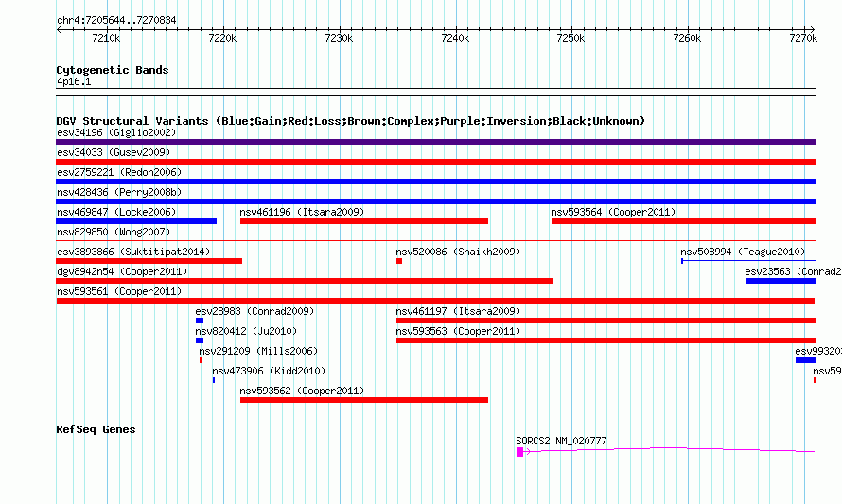Open the esv34033 (Gusev2009) label

tap(114, 152)
